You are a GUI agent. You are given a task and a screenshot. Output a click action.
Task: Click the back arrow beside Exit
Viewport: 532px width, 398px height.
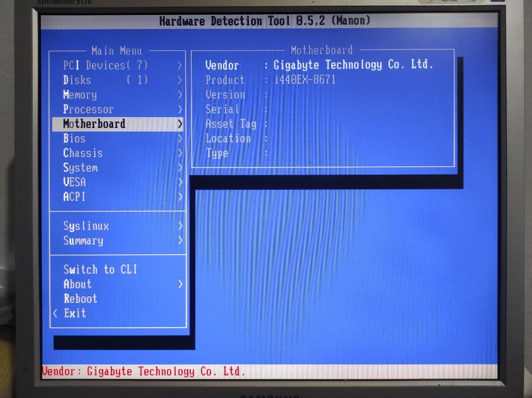click(x=55, y=313)
